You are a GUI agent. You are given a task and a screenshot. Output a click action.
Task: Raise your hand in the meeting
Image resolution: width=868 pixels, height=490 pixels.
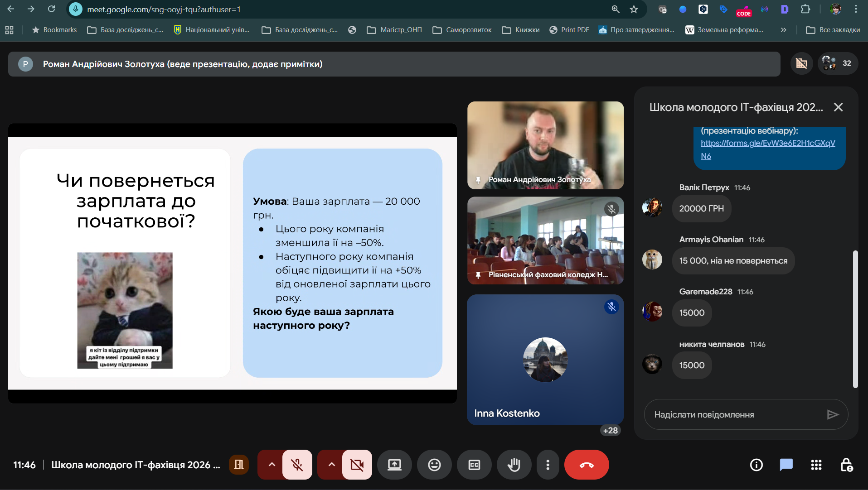pyautogui.click(x=514, y=465)
